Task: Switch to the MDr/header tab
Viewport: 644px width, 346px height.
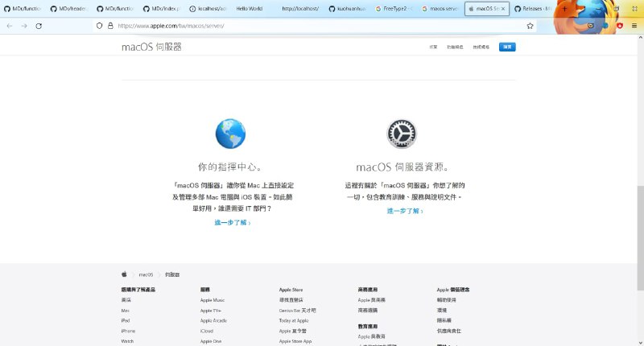Action: (x=69, y=9)
